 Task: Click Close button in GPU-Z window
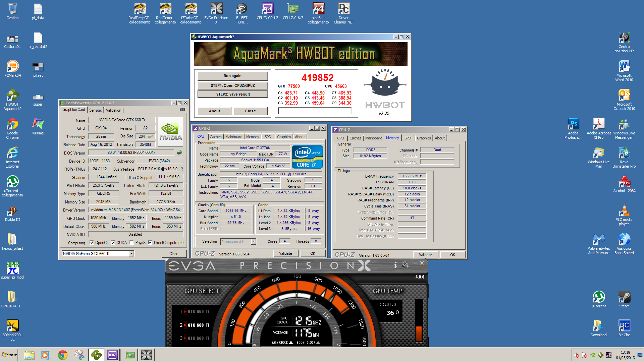tap(174, 254)
